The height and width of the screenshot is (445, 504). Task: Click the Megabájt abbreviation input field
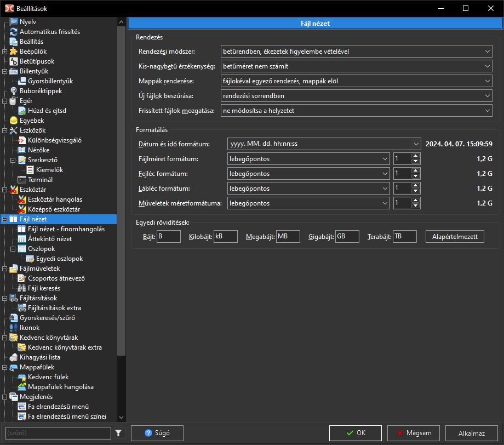click(x=288, y=236)
